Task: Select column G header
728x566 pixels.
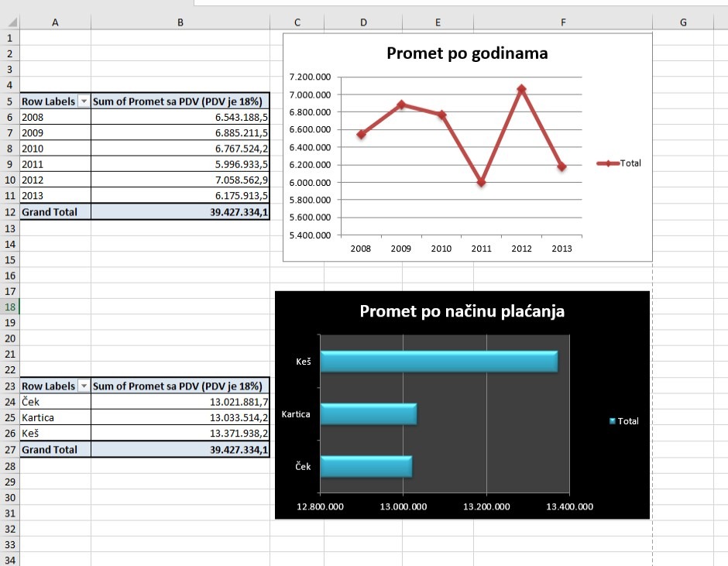Action: coord(683,22)
